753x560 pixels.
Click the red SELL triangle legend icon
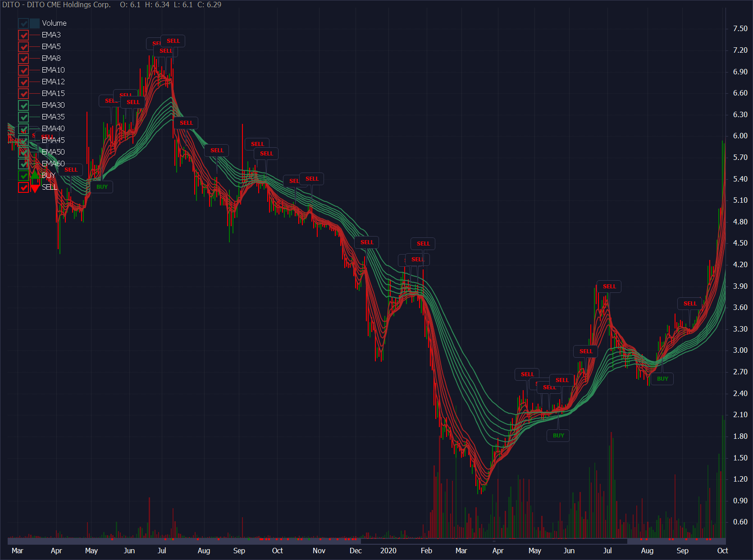(35, 188)
